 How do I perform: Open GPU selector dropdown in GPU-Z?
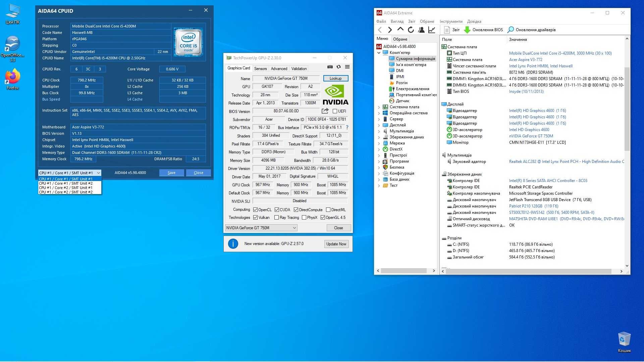point(261,228)
